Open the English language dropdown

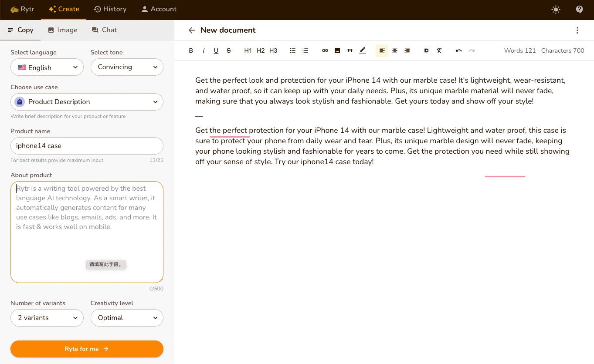47,67
